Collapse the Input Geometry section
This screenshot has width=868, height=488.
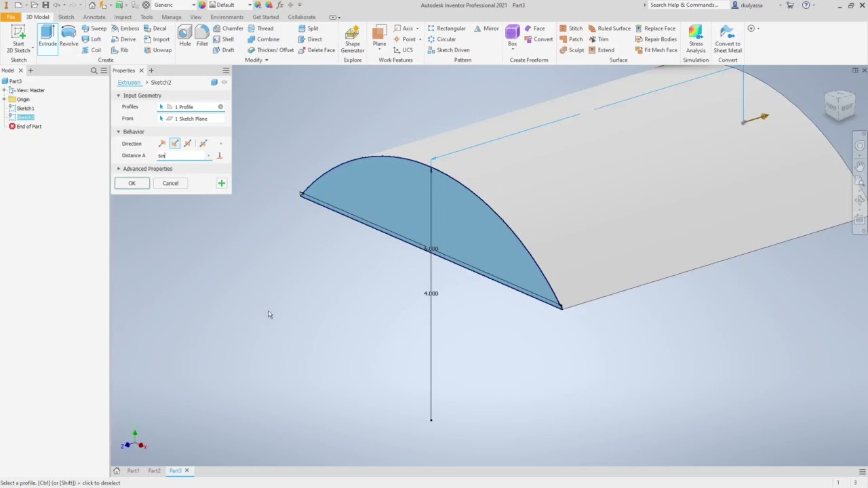tap(119, 96)
